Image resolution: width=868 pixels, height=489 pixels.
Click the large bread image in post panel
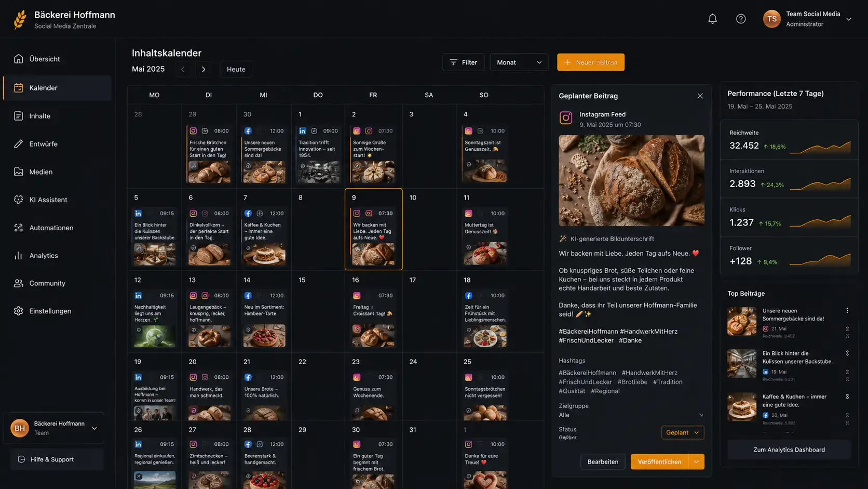631,180
